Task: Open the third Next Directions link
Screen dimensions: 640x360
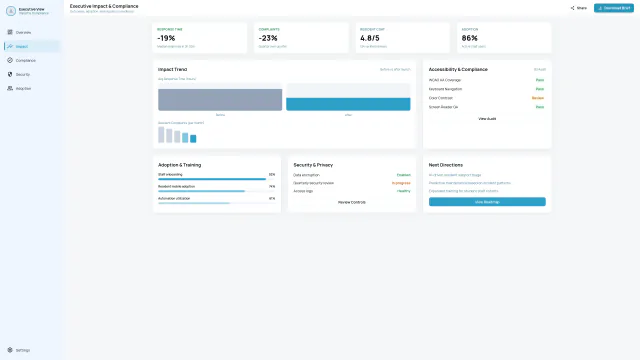Action: click(x=463, y=191)
